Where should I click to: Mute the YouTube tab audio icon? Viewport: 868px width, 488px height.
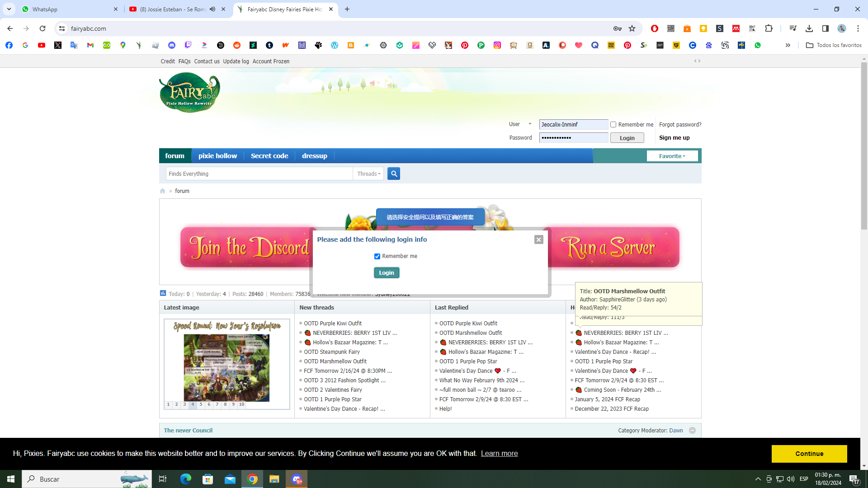tap(212, 9)
